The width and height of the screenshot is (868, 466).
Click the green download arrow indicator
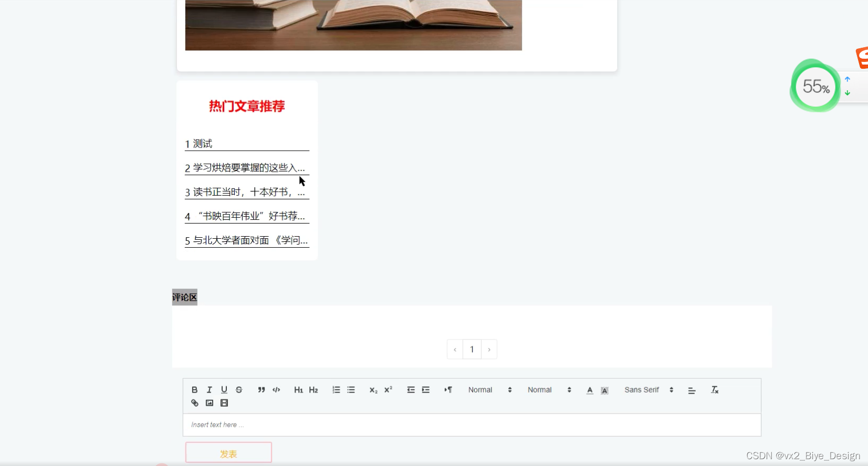coord(847,93)
